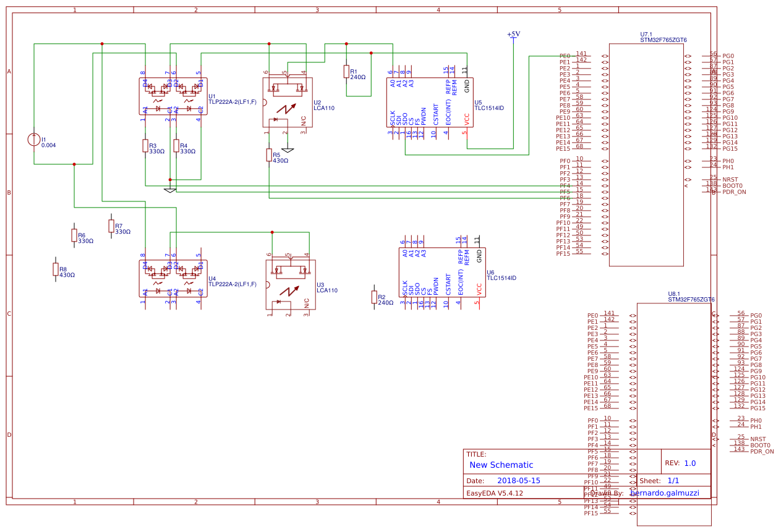Image resolution: width=781 pixels, height=532 pixels.
Task: Select resistor R1 240Ω symbol
Action: 346,72
